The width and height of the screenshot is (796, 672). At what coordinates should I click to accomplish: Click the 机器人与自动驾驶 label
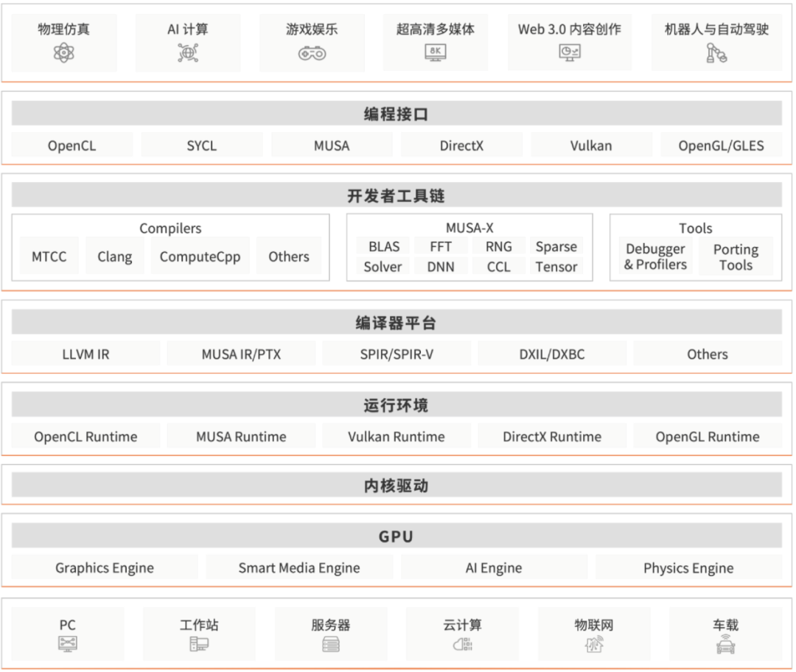click(x=717, y=29)
